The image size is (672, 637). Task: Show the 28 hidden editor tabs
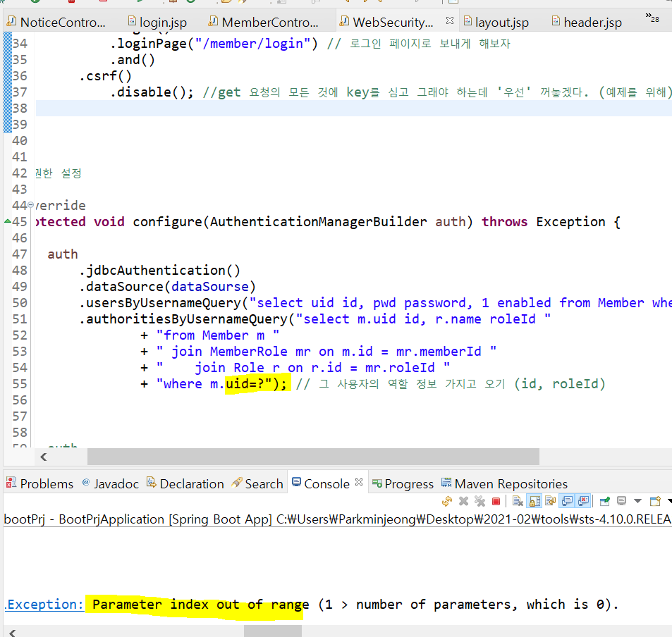click(652, 18)
